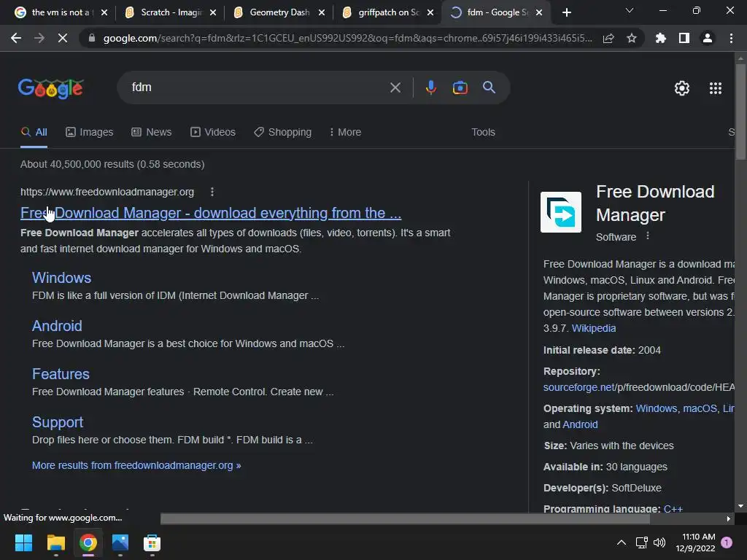
Task: Click the Free Download Manager logo thumbnail
Action: 561,212
